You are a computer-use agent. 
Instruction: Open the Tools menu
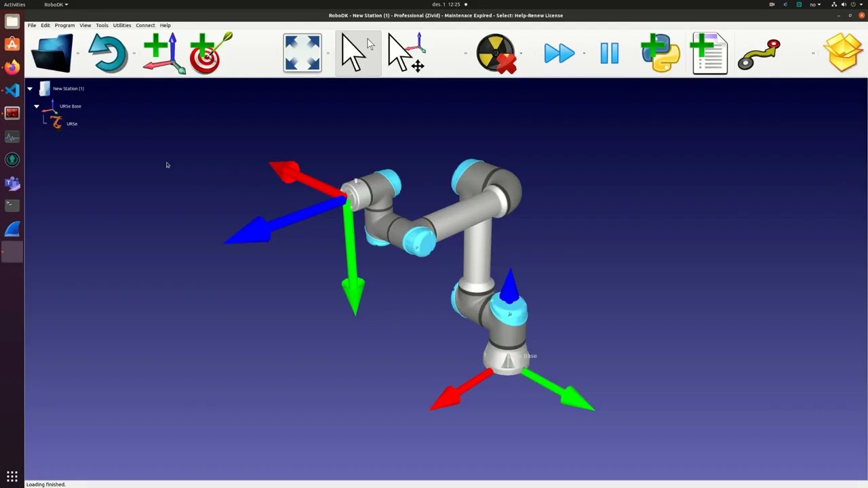click(x=102, y=25)
